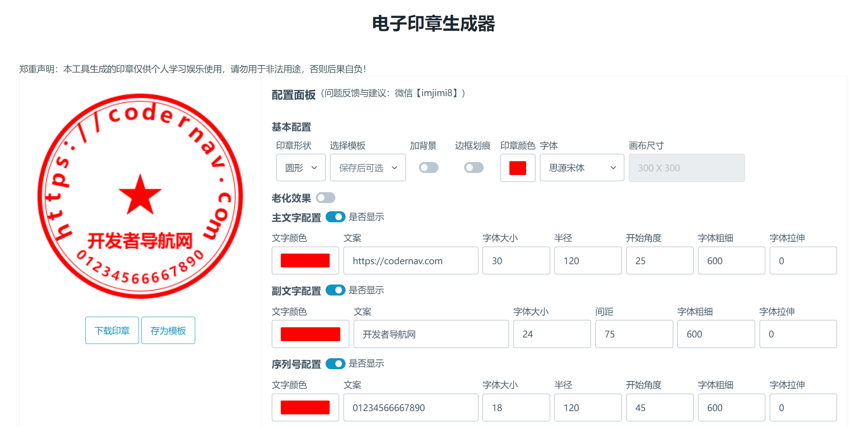Click the sub text 字体大小 field 24
This screenshot has width=868, height=427.
click(x=552, y=334)
